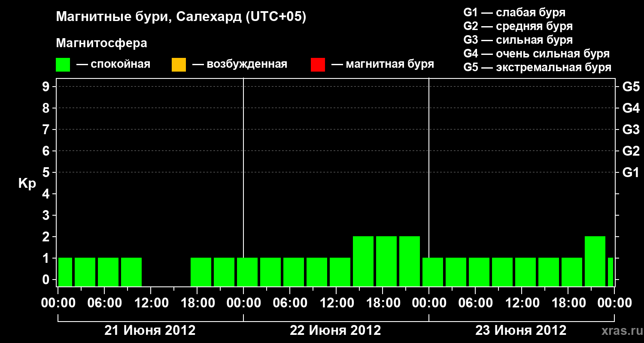This screenshot has height=343, width=644.
Task: Click the 06:00 time label under 21 June
Action: 104,303
